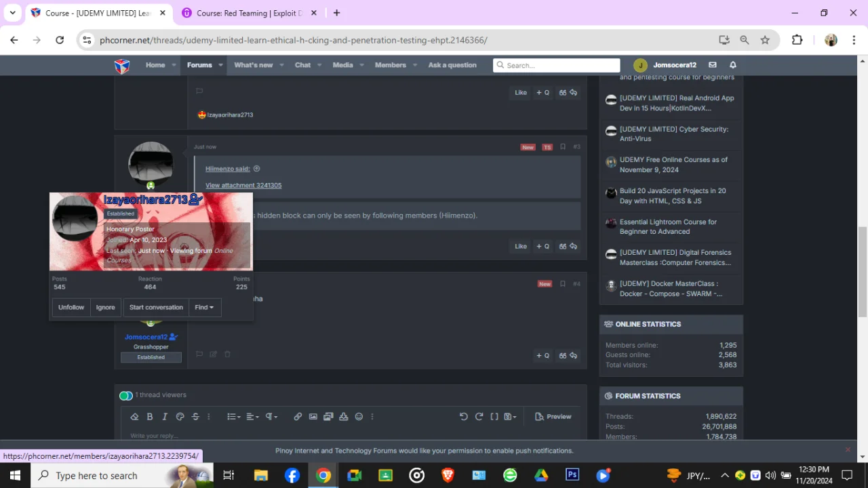Undo last edit in reply editor
Viewport: 868px width, 488px height.
pyautogui.click(x=464, y=417)
